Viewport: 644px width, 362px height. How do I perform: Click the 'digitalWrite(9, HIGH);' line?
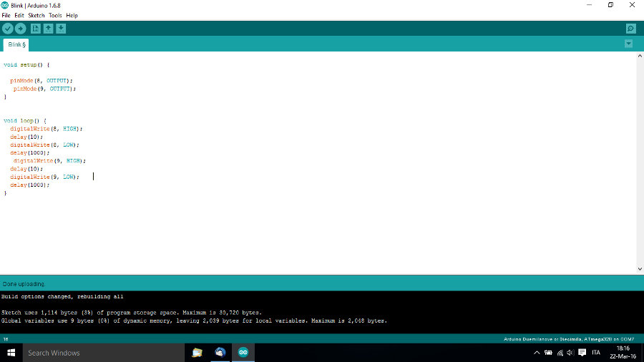tap(49, 161)
